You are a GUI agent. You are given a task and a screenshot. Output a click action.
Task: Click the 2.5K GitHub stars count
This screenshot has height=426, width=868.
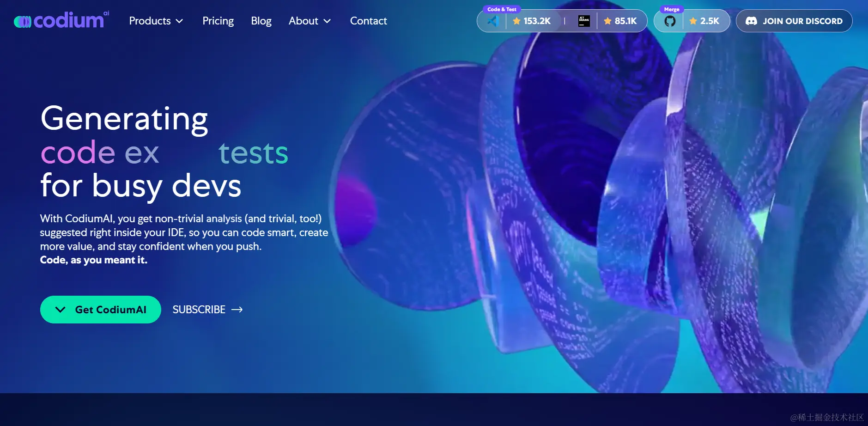tap(704, 21)
